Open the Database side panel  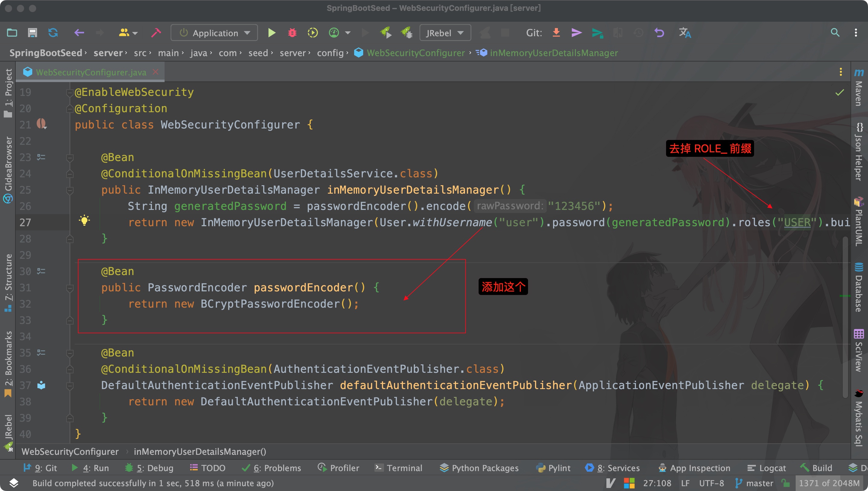(x=859, y=287)
